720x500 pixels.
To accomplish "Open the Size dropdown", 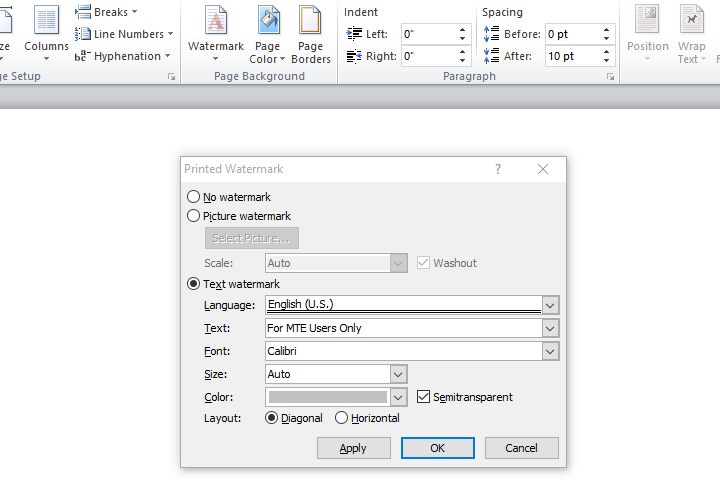I will click(x=398, y=374).
